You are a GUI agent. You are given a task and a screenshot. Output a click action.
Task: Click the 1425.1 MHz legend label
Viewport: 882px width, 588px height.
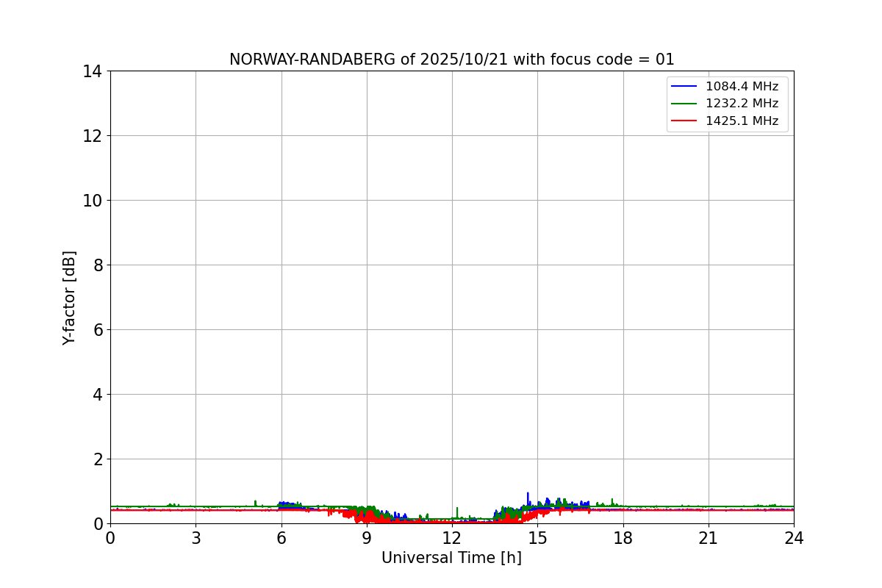[742, 121]
